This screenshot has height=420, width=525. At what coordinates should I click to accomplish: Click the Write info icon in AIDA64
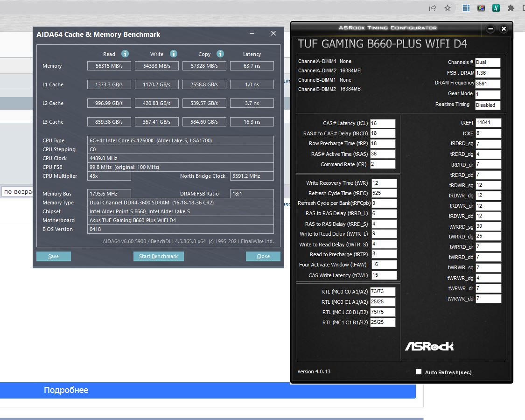pos(174,54)
